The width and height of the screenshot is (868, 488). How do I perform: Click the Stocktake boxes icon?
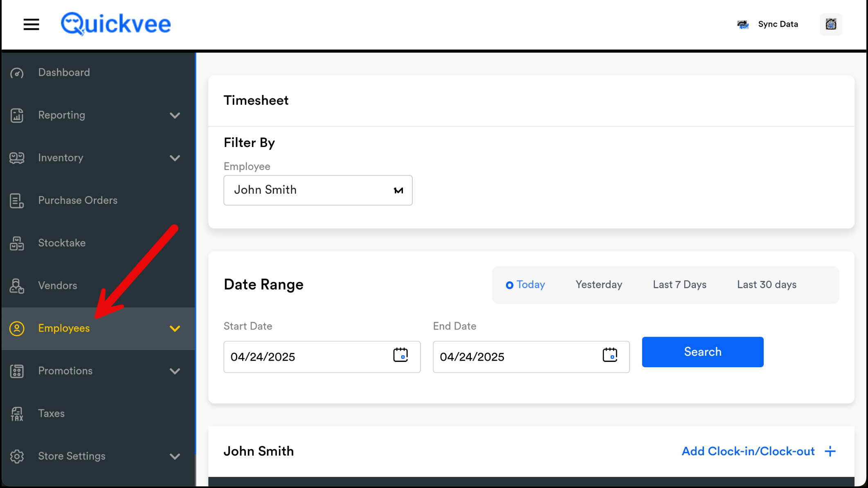(17, 243)
